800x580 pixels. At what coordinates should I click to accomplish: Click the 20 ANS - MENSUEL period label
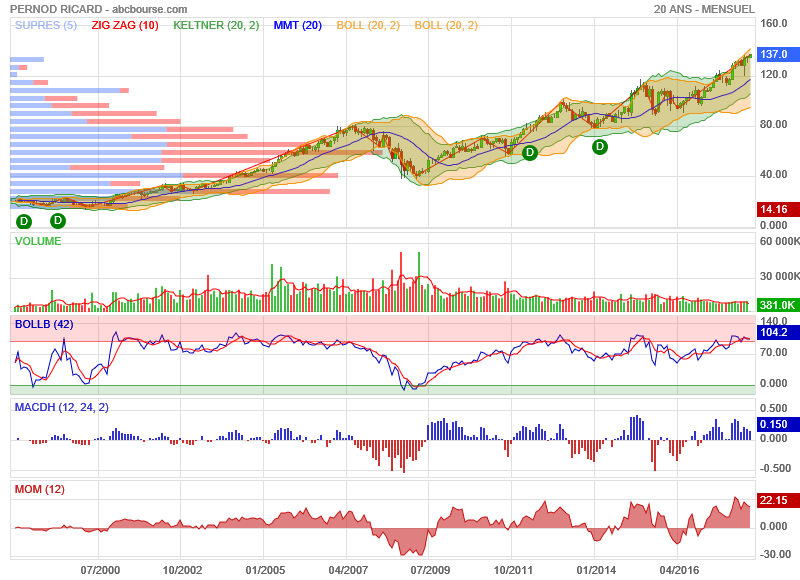pyautogui.click(x=704, y=9)
